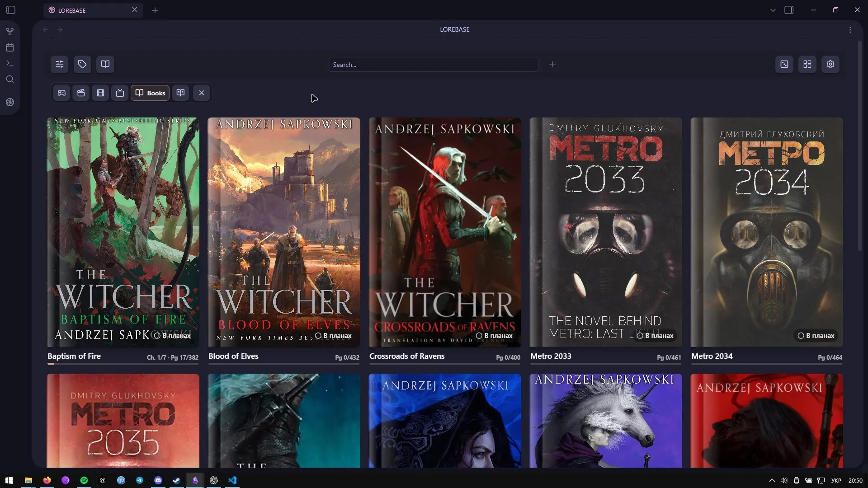Screen dimensions: 868x488
Task: Click the Metro 2033 progress bar
Action: (x=606, y=363)
